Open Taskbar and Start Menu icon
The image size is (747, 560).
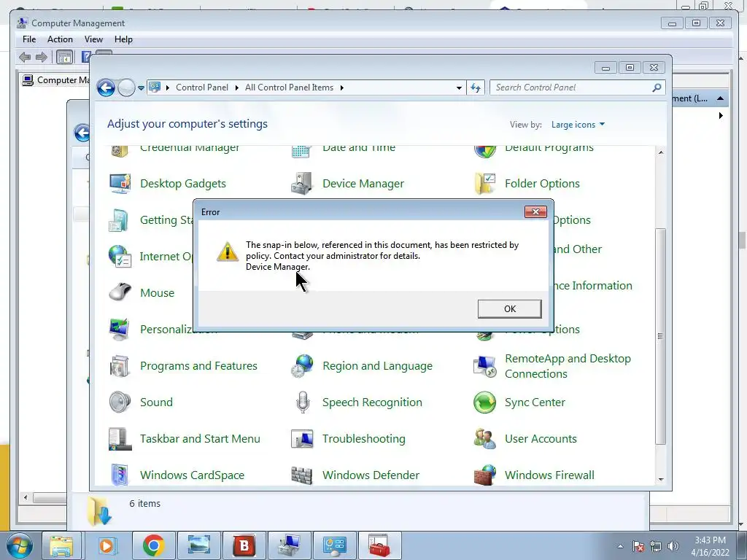point(120,438)
